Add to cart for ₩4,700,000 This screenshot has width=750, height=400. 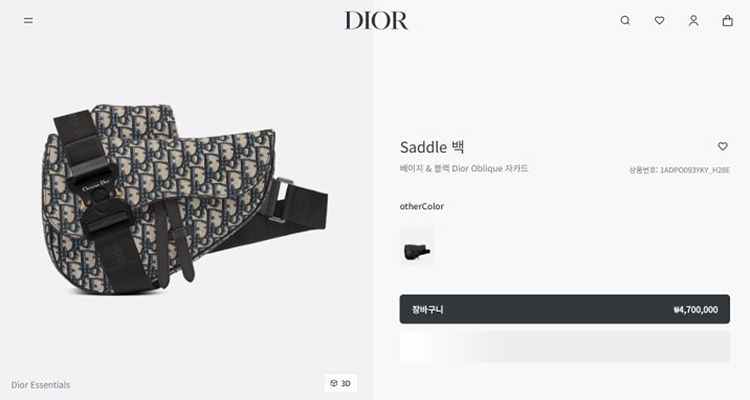pyautogui.click(x=564, y=309)
